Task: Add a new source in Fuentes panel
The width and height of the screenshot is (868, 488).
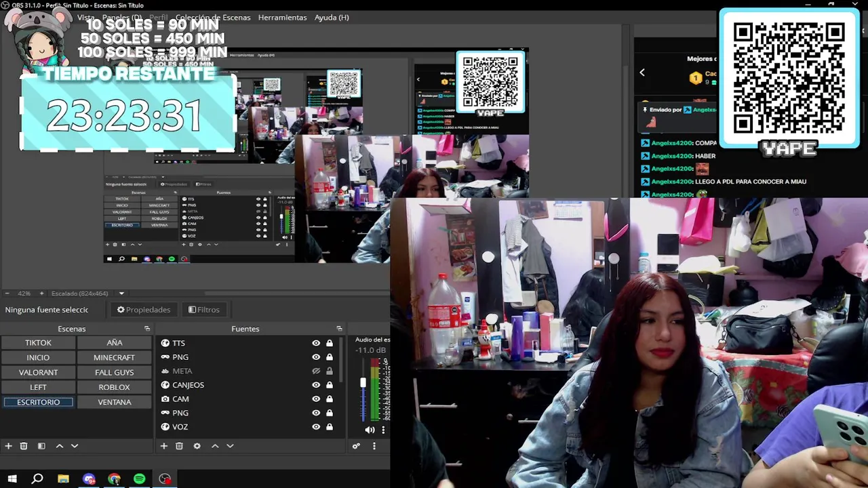Action: coord(163,446)
